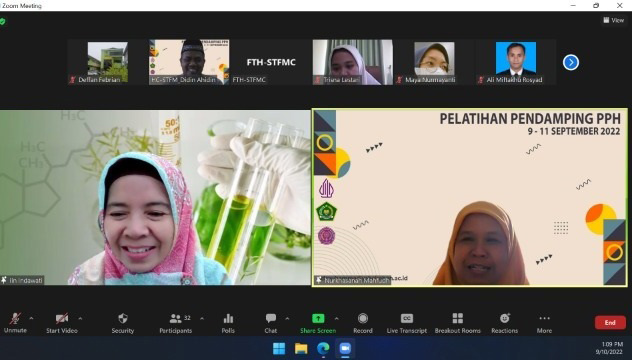632x360 pixels.
Task: Select FTH-STFMC participant tile
Action: (271, 62)
